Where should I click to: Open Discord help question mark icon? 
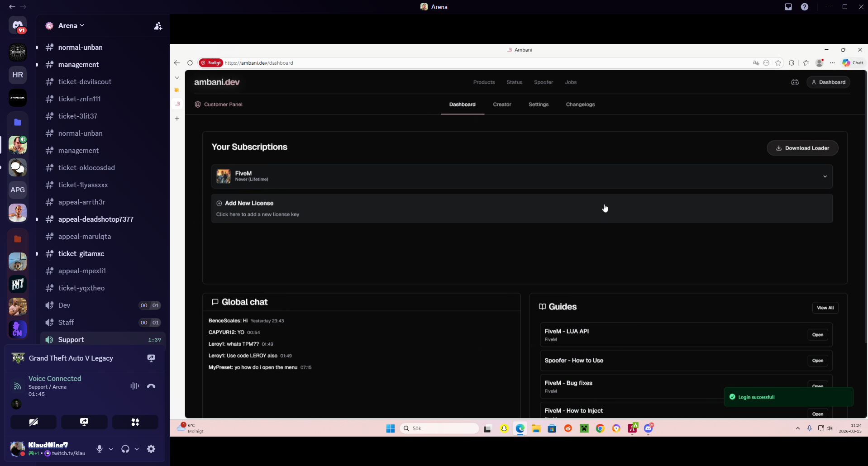pyautogui.click(x=805, y=7)
